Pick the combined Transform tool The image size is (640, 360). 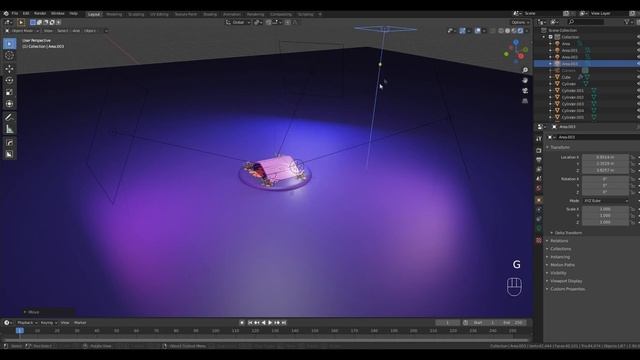tap(9, 104)
